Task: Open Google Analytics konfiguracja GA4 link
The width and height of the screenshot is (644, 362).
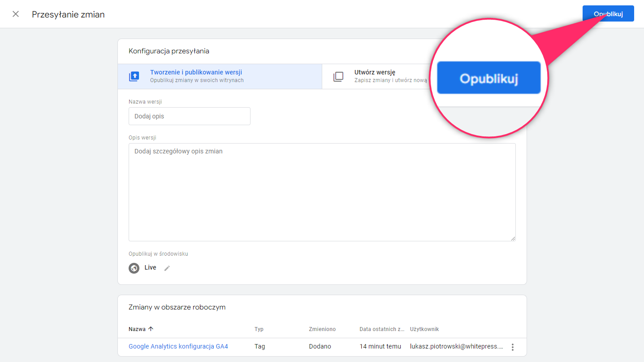Action: 178,346
